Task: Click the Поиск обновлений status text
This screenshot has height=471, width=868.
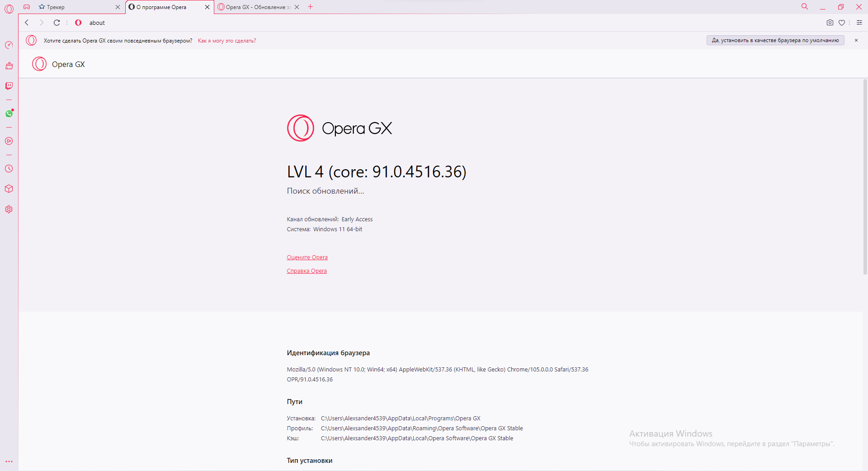Action: (325, 191)
